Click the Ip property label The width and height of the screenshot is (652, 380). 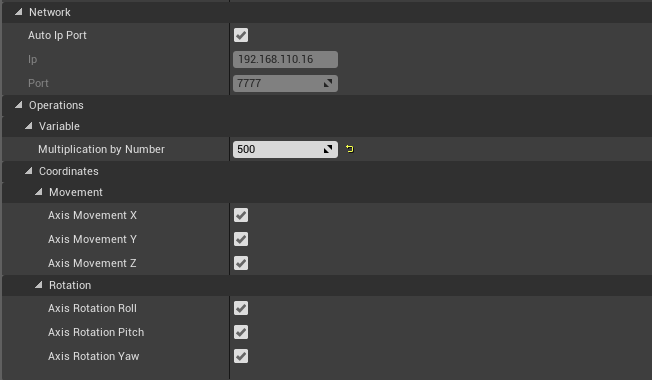pyautogui.click(x=32, y=59)
